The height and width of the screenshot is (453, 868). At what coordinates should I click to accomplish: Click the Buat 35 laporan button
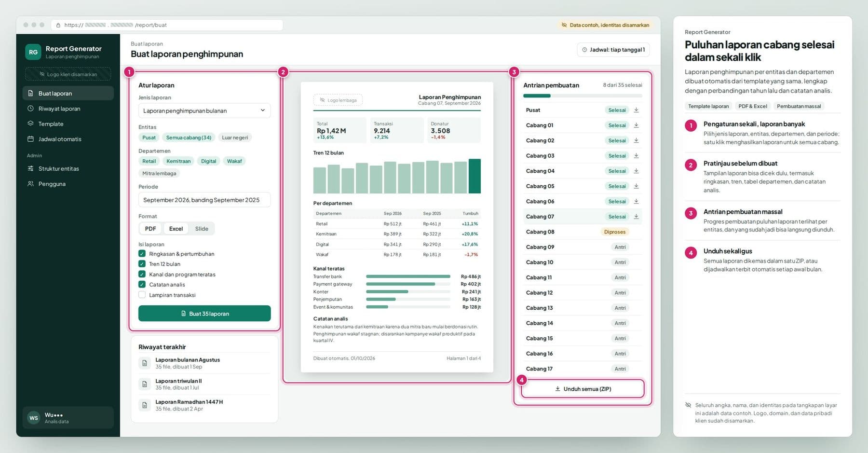pyautogui.click(x=204, y=314)
